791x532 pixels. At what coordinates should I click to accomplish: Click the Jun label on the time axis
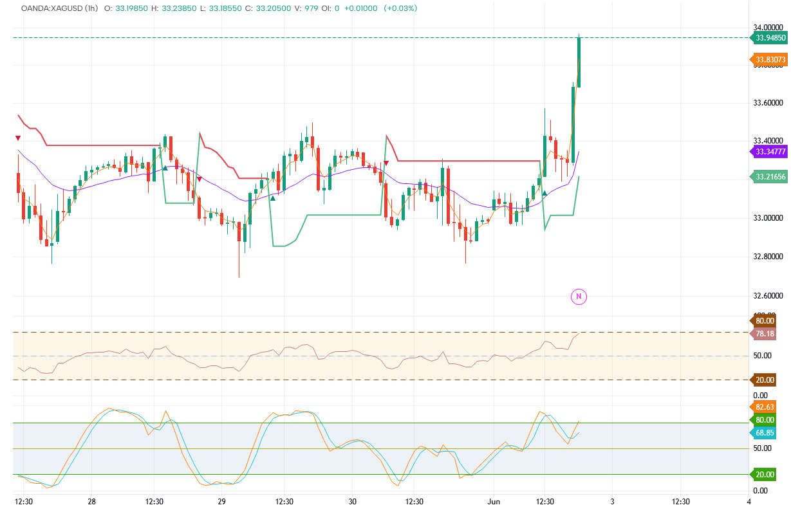494,500
